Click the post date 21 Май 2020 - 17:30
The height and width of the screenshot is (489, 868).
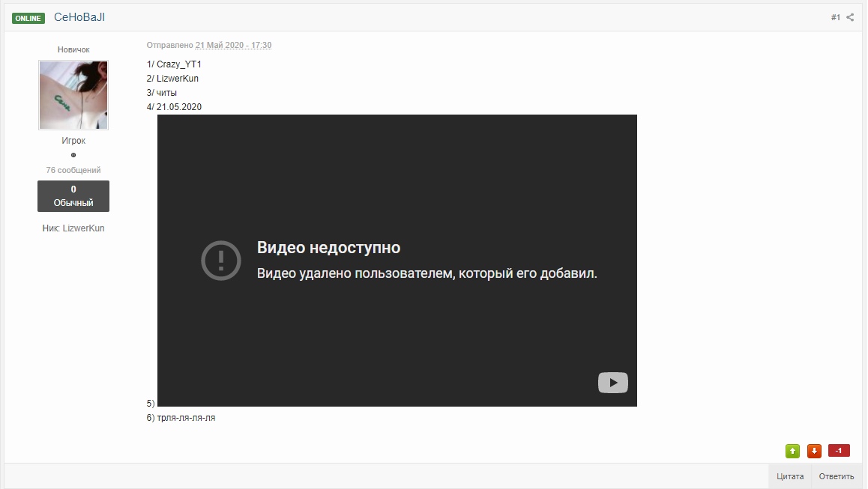233,46
